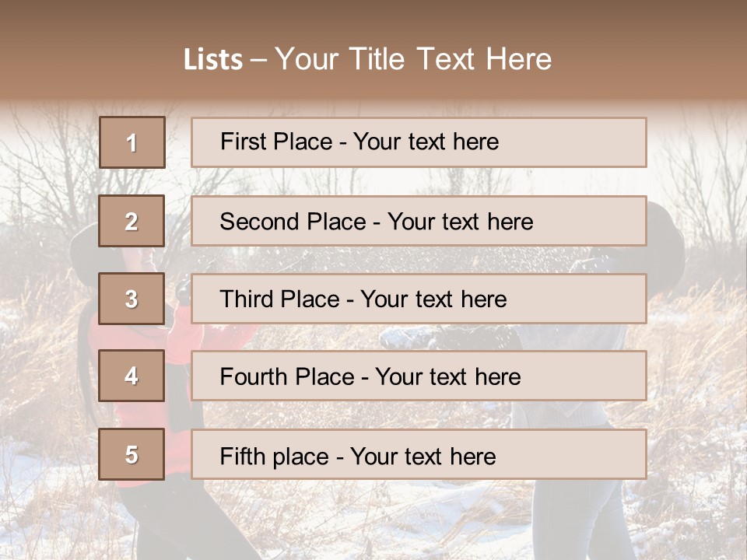Click 'Your Title Text Here' in heading
The height and width of the screenshot is (560, 747).
click(412, 60)
